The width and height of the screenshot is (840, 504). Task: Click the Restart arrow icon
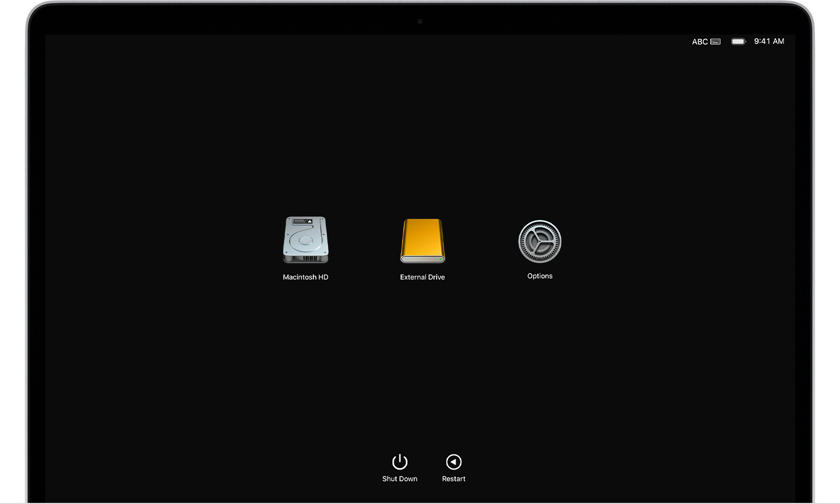pyautogui.click(x=453, y=461)
